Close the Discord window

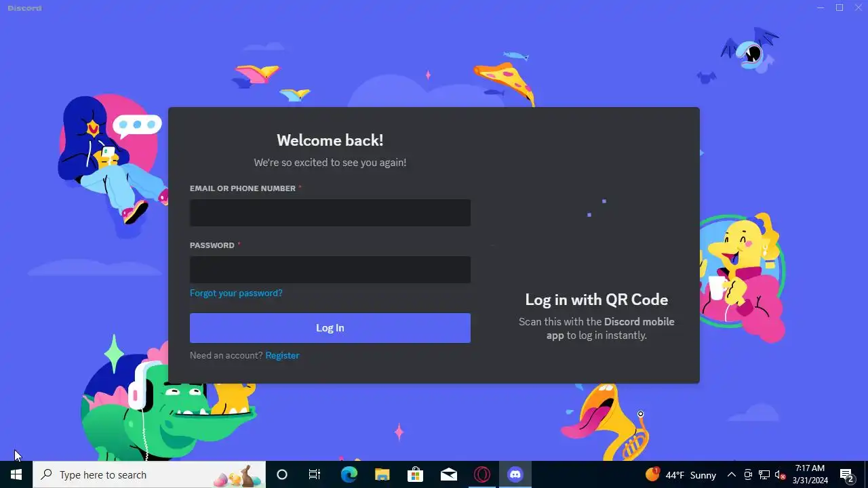click(x=859, y=7)
